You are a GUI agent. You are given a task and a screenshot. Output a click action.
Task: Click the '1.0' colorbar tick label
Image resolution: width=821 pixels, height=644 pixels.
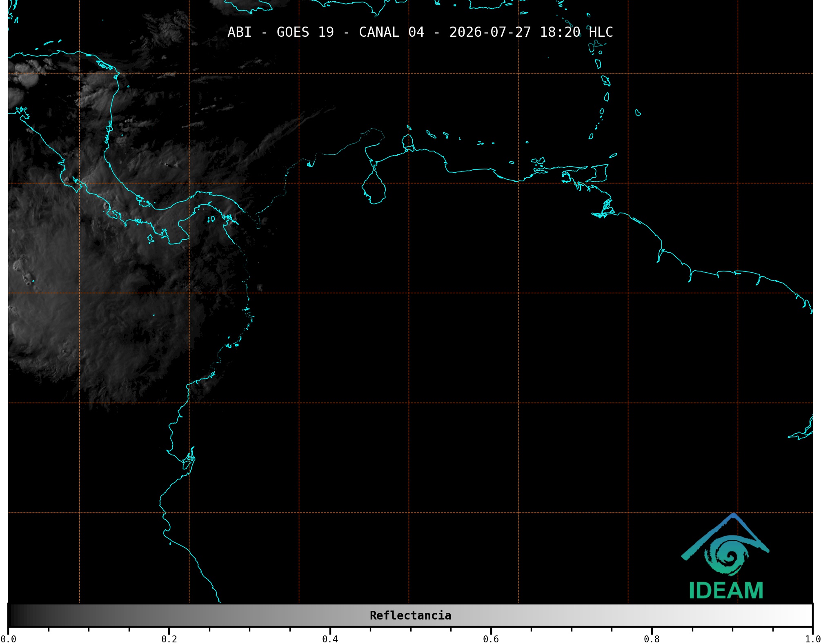(813, 639)
